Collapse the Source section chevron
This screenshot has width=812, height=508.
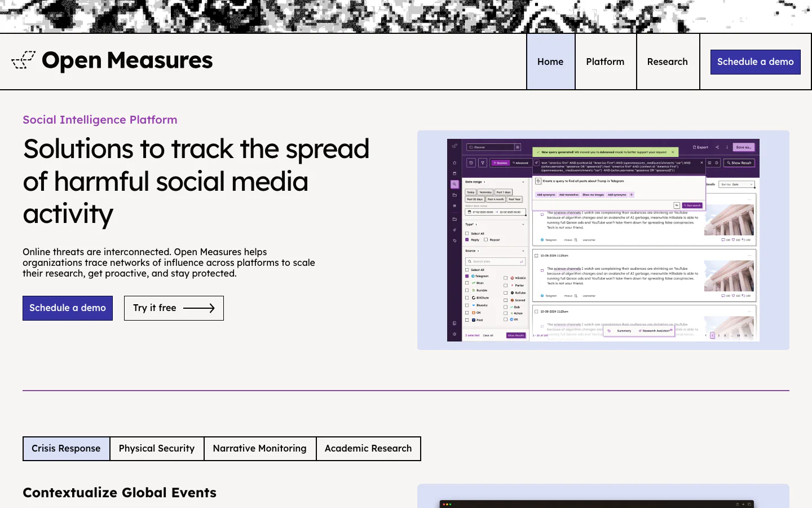pyautogui.click(x=523, y=251)
